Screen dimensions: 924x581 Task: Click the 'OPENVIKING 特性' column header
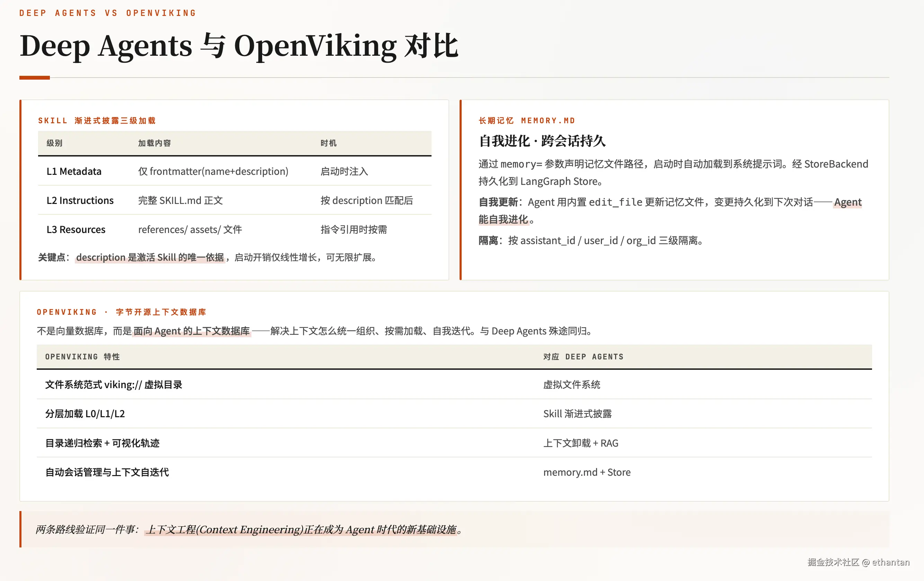coord(82,357)
